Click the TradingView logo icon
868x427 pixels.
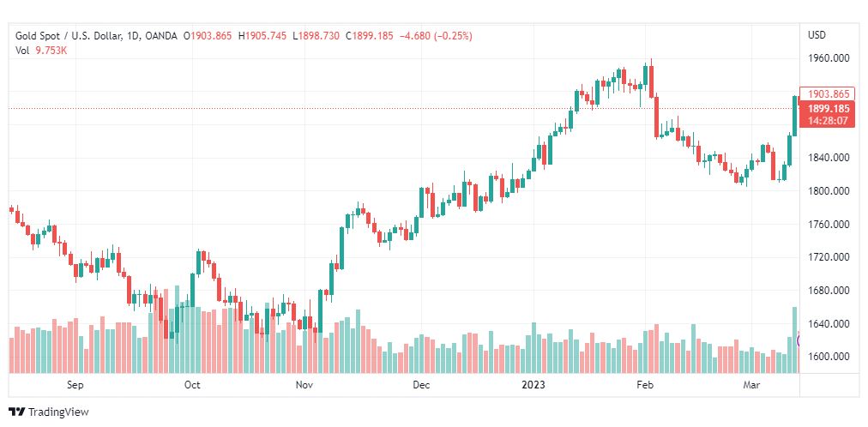click(16, 412)
